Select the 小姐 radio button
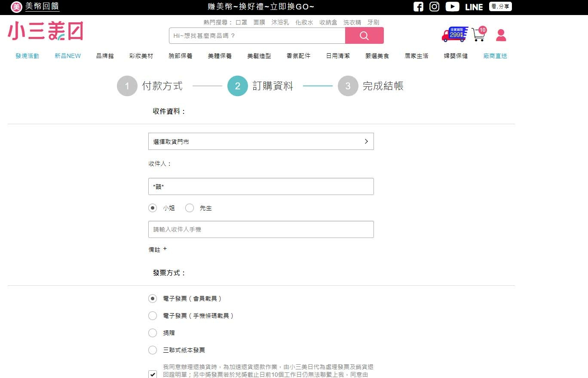The height and width of the screenshot is (378, 588). coord(153,208)
